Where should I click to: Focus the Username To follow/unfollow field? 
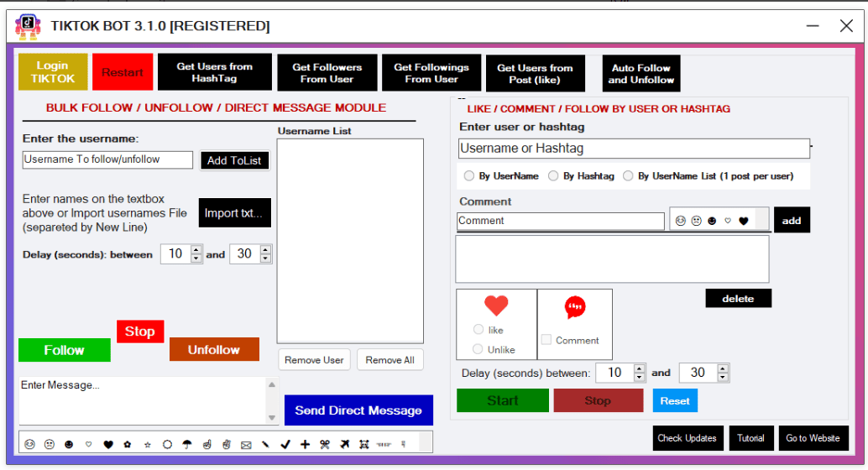coord(108,159)
